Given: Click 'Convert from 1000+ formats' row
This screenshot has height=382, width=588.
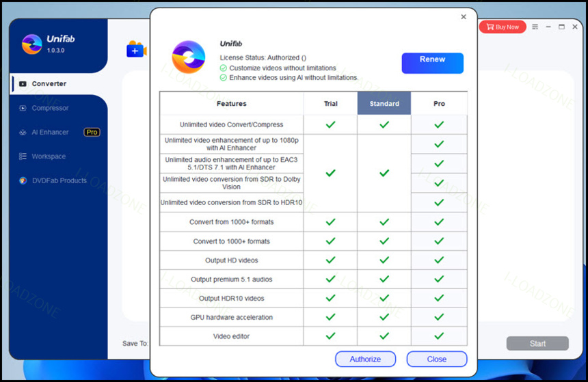Looking at the screenshot, I should pos(231,222).
